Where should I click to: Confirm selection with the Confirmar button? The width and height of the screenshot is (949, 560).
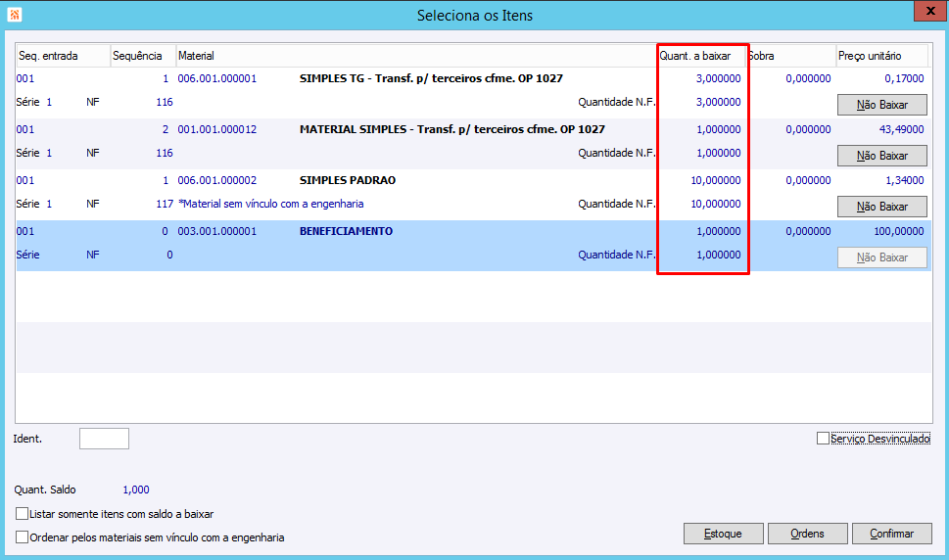click(x=891, y=534)
